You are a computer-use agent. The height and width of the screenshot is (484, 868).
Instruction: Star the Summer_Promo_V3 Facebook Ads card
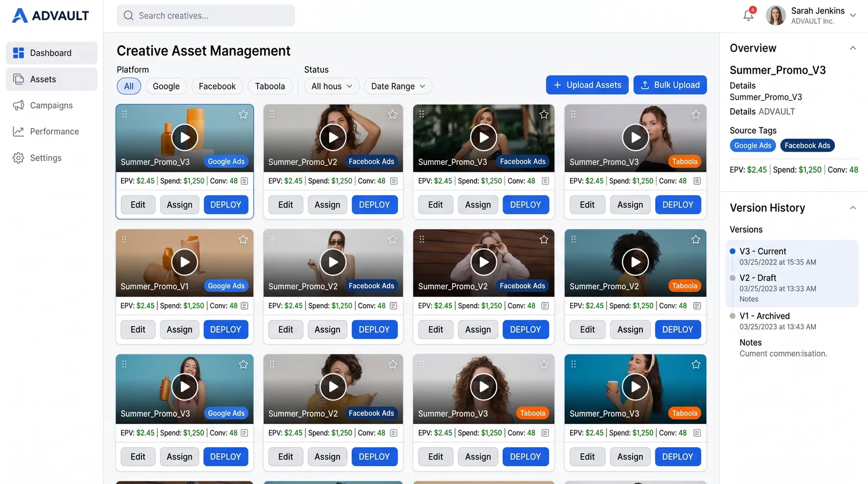[544, 114]
